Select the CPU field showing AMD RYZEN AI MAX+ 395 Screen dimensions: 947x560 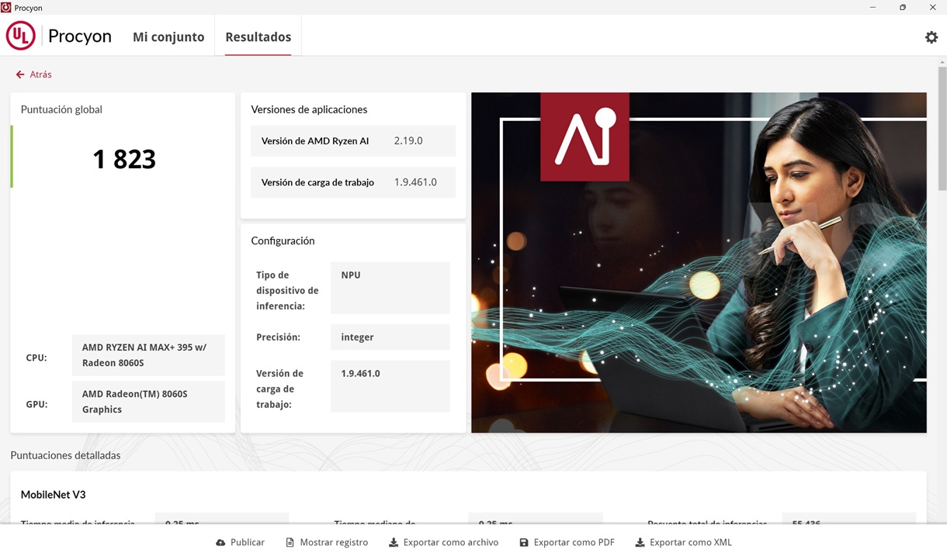click(148, 354)
